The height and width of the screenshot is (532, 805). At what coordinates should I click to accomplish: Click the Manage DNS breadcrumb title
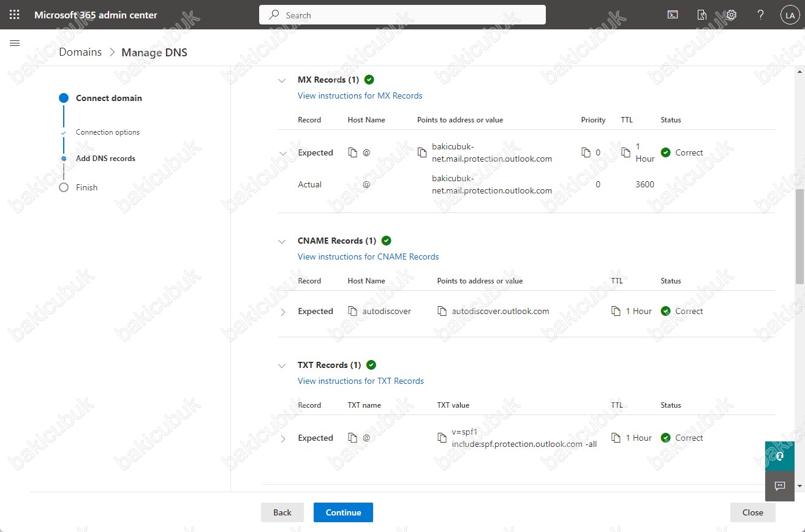click(154, 53)
